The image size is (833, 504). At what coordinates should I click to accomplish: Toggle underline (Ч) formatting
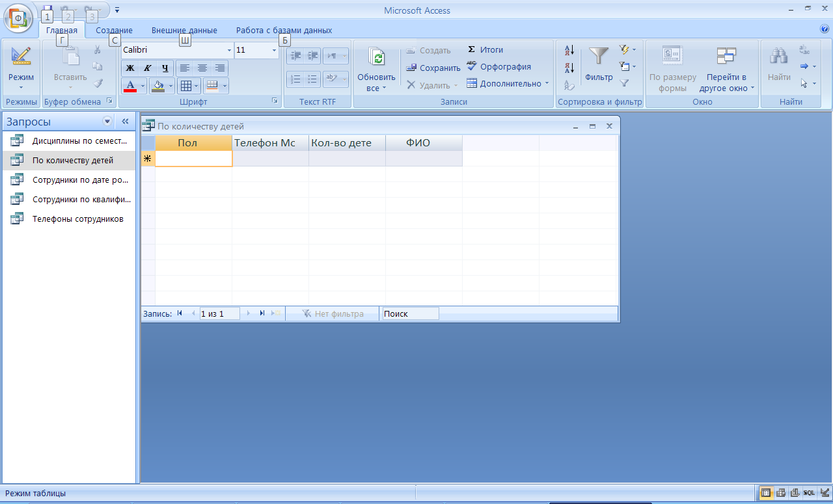click(165, 68)
